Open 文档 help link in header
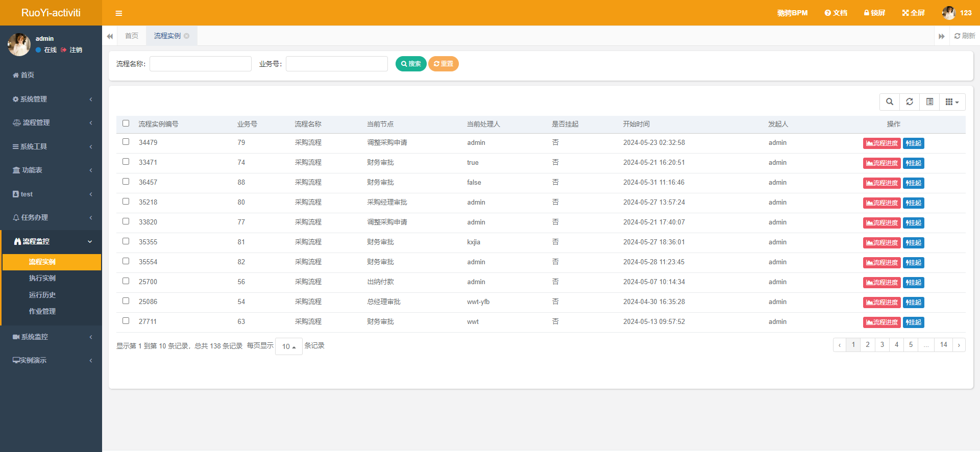Viewport: 980px width, 452px height. (x=836, y=13)
